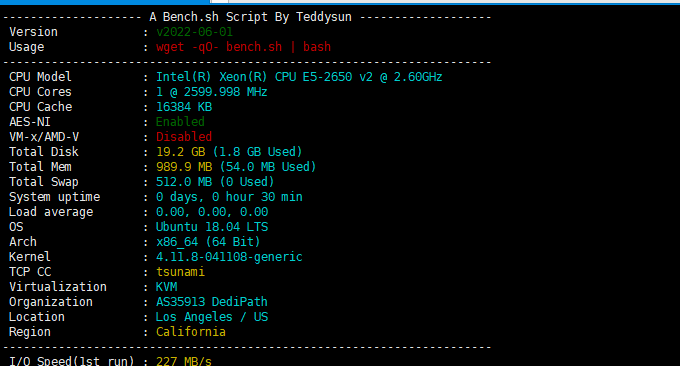Select the CPU Cache value 16384 KB
Image resolution: width=680 pixels, height=366 pixels.
tap(184, 107)
